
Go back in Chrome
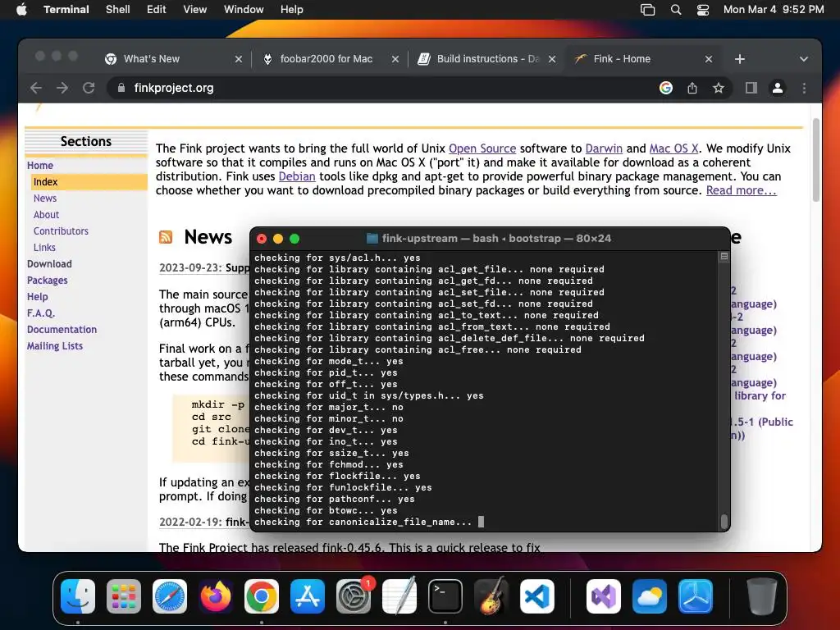36,88
